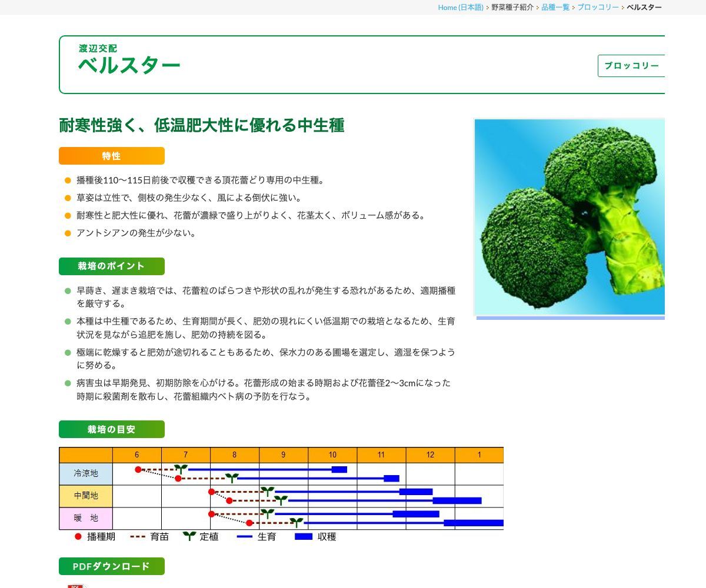706x588 pixels.
Task: Expand the 栽培のポイント cultivation points header
Action: coord(111,266)
